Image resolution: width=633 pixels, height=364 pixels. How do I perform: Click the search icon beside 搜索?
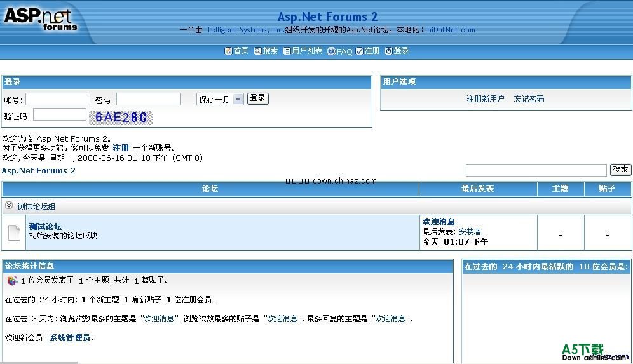tap(257, 51)
